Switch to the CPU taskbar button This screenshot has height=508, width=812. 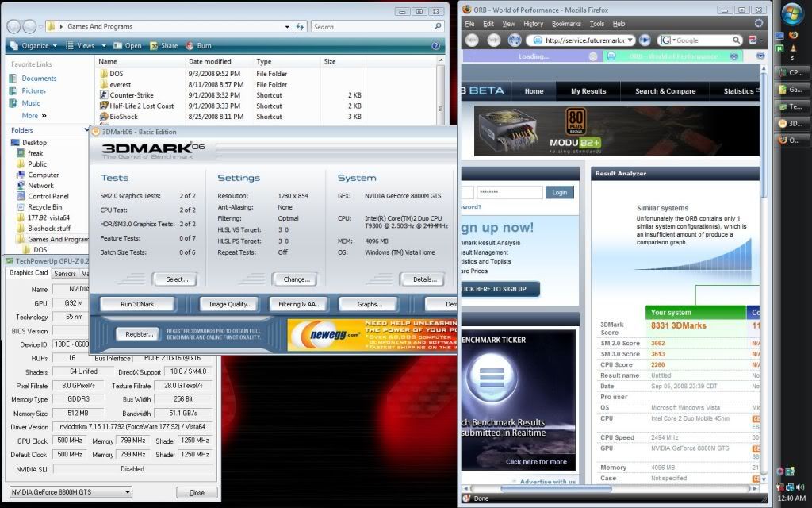click(791, 72)
